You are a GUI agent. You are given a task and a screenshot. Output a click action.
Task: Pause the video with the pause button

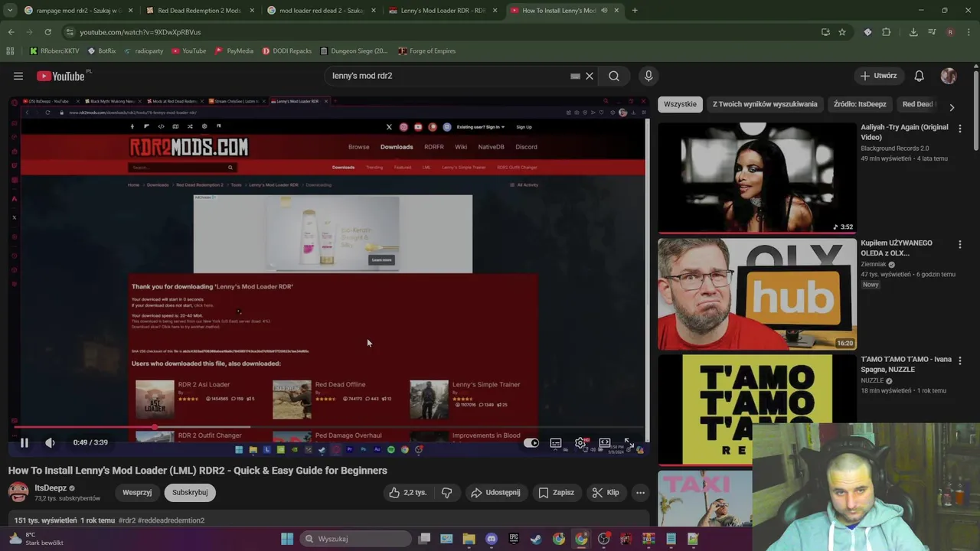click(x=24, y=442)
